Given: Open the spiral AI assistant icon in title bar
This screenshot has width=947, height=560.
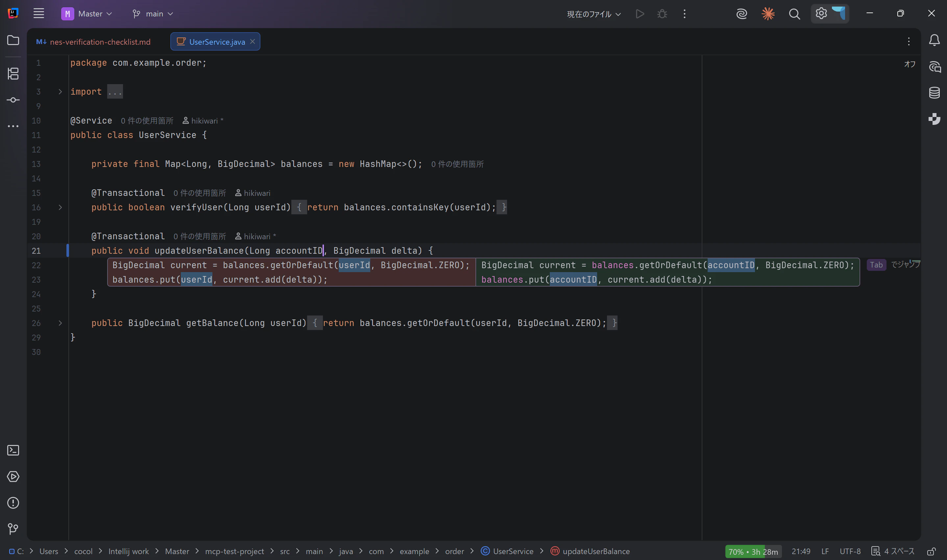Looking at the screenshot, I should (742, 14).
